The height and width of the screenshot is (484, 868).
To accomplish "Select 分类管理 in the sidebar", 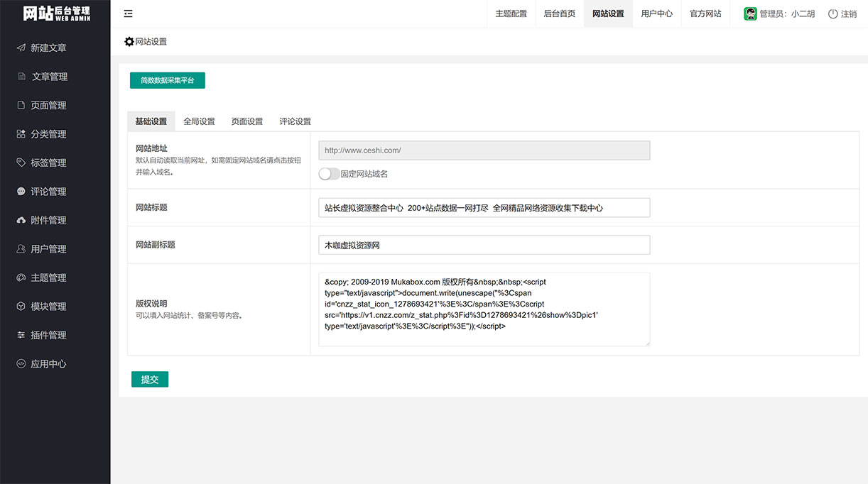I will click(x=50, y=133).
